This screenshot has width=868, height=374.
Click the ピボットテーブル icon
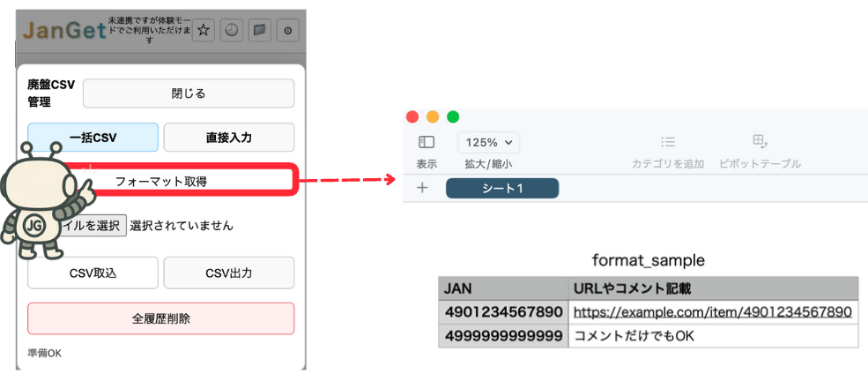(760, 142)
